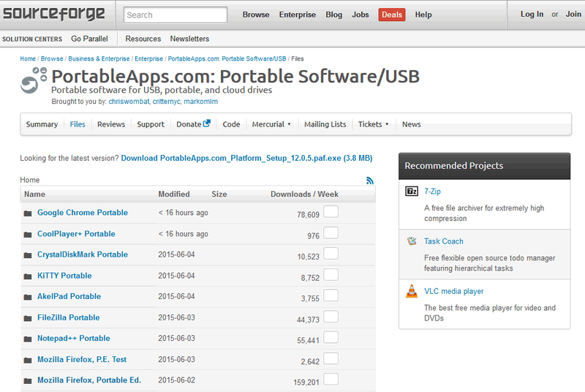Open the Files tab
The width and height of the screenshot is (585, 392).
[78, 124]
